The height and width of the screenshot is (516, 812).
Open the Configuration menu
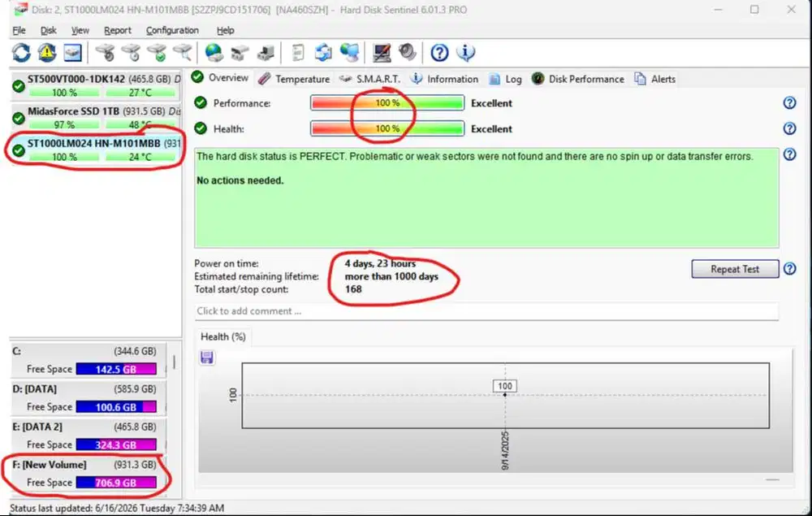[x=172, y=31]
